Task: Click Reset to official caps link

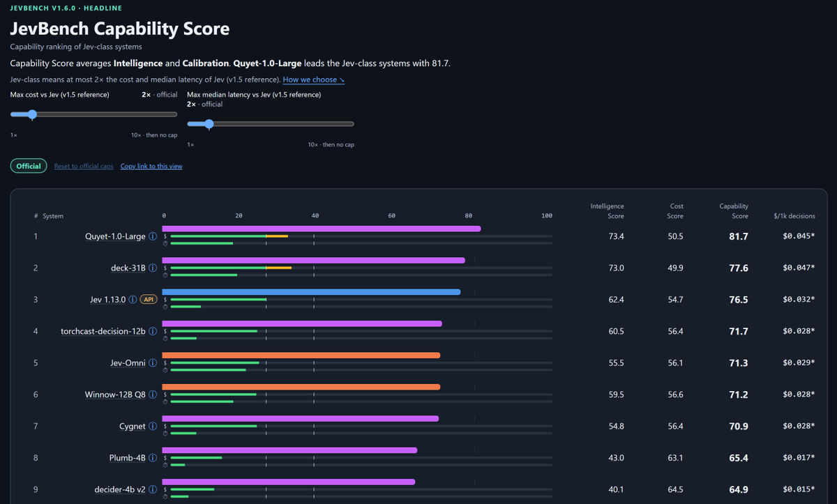Action: pyautogui.click(x=84, y=167)
